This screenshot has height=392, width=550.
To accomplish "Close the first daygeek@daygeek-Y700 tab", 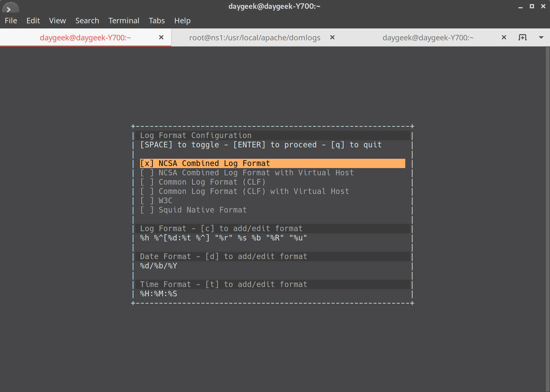I will pyautogui.click(x=161, y=37).
